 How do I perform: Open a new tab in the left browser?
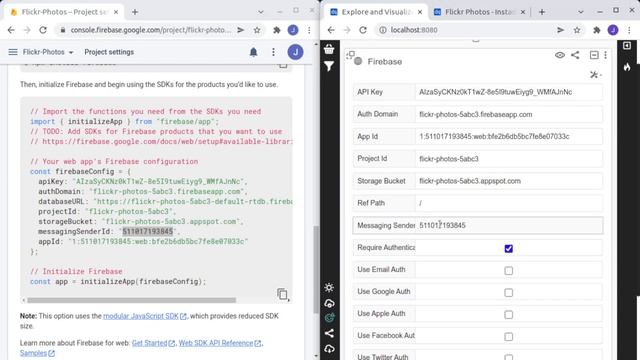(x=135, y=12)
